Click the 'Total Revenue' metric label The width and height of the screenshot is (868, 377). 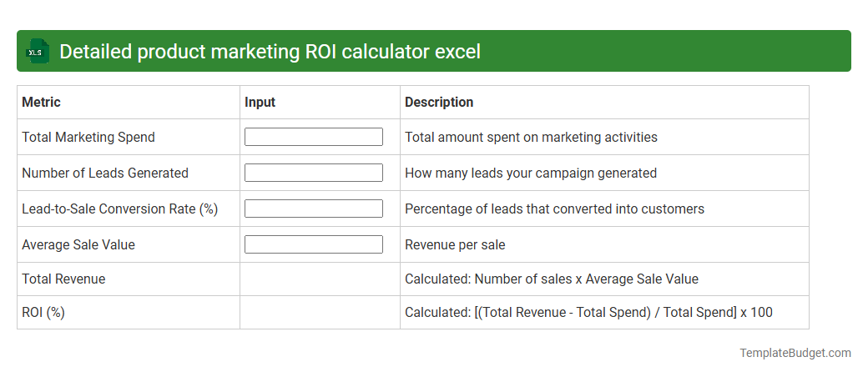click(x=63, y=279)
